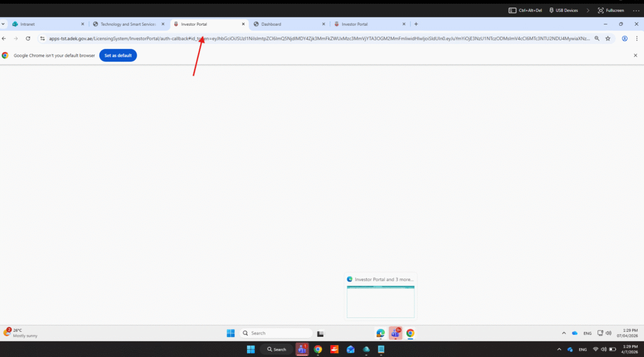Open the USB Devices menu

pyautogui.click(x=562, y=10)
